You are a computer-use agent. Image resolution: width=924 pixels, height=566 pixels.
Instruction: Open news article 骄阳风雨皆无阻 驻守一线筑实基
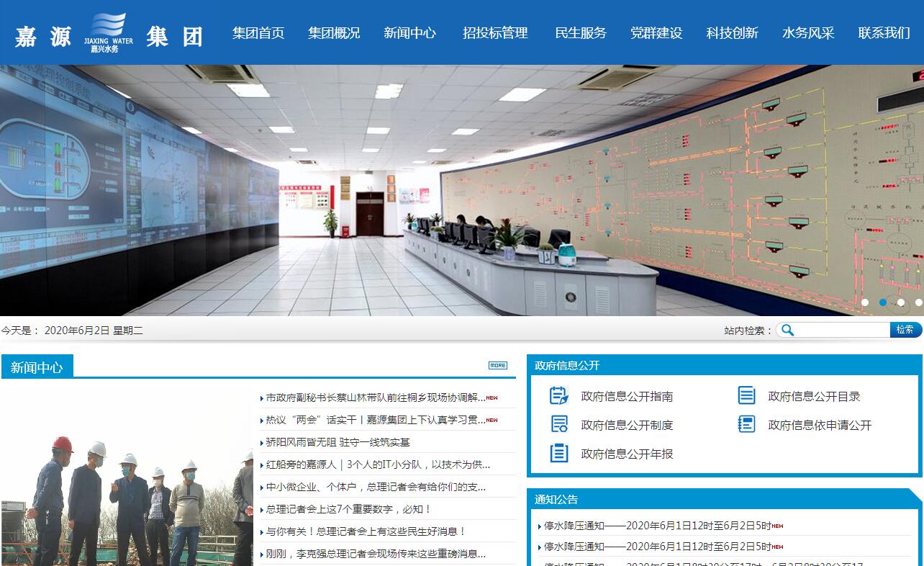click(338, 442)
